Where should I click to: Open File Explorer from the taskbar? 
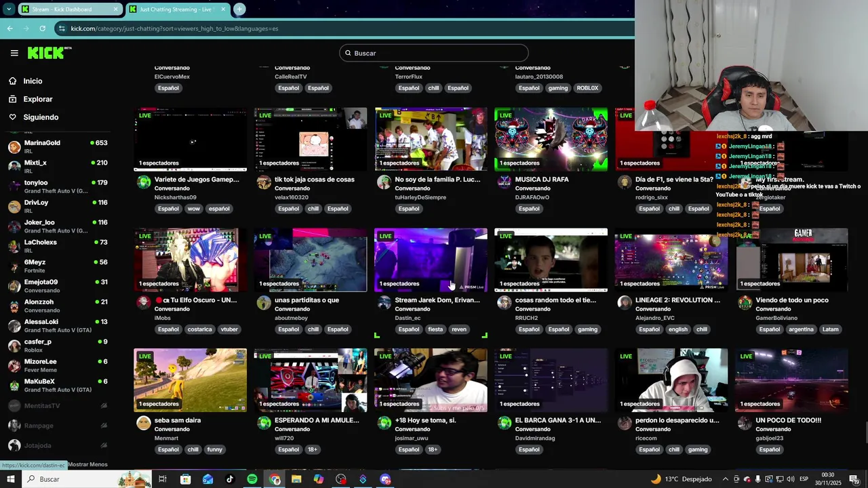pos(296,479)
